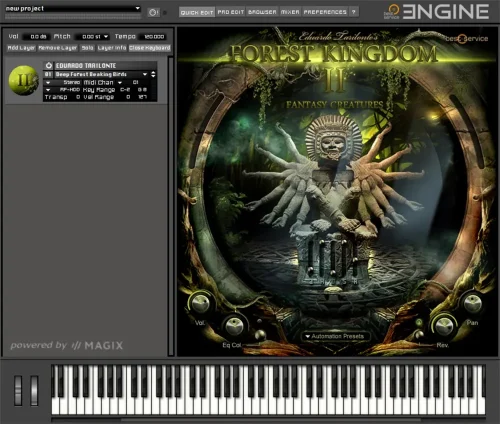Click the Rev knob
This screenshot has height=424, width=500.
pyautogui.click(x=444, y=326)
